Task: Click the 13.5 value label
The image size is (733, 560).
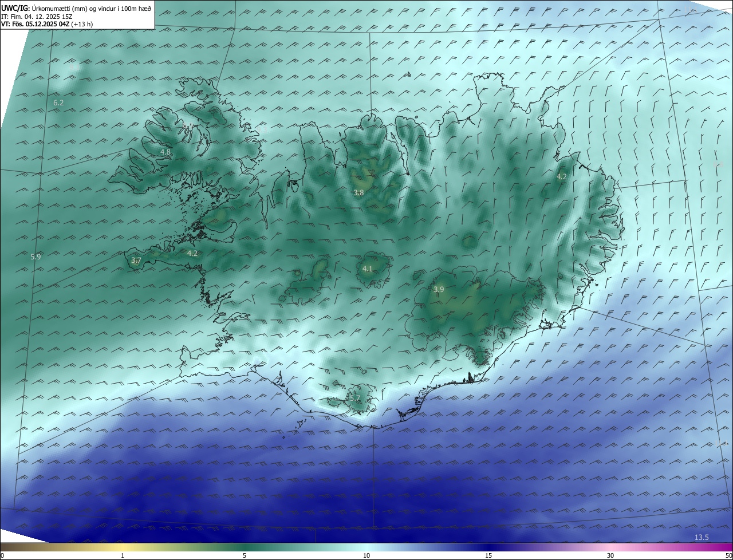Action: (702, 537)
